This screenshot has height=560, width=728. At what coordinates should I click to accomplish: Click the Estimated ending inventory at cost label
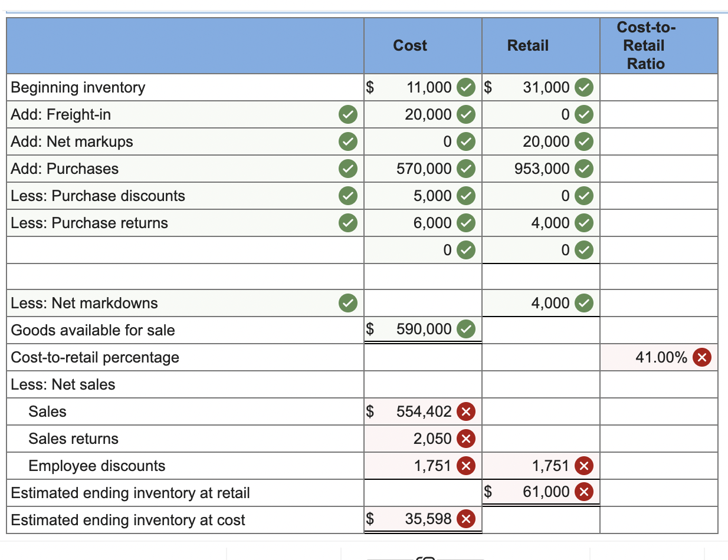tap(128, 520)
